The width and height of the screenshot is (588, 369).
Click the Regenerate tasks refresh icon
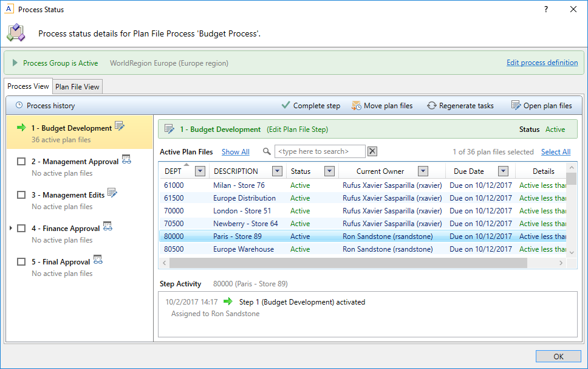[431, 105]
